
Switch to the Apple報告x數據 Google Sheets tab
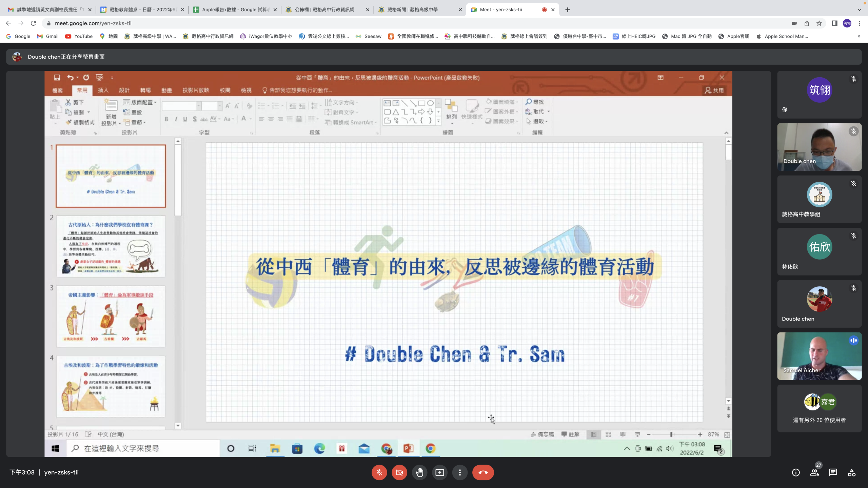click(x=235, y=9)
